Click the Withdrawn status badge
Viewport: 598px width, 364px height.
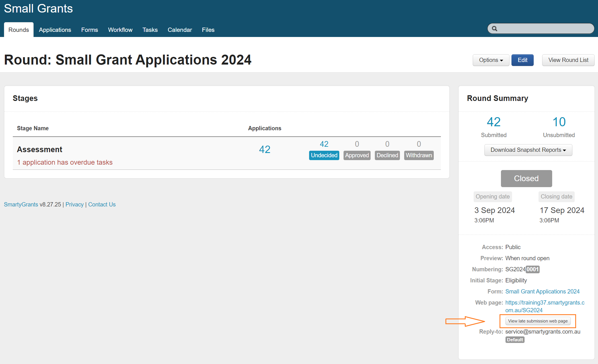419,155
